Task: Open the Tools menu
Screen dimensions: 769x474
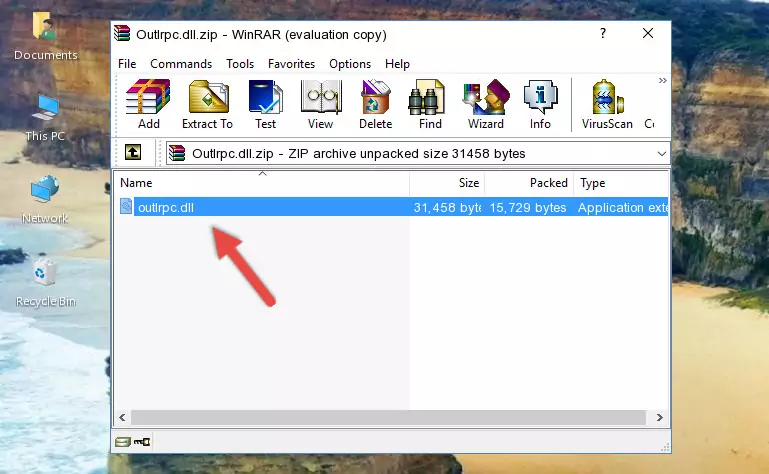Action: (240, 64)
